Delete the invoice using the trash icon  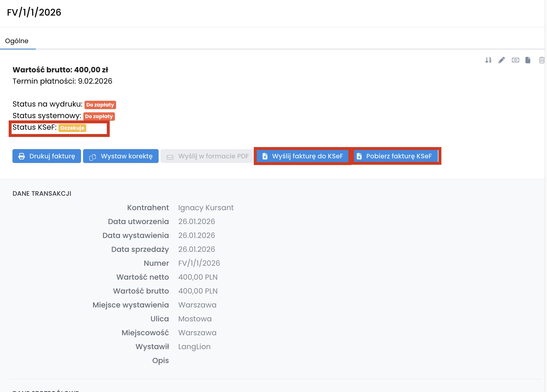(x=542, y=60)
